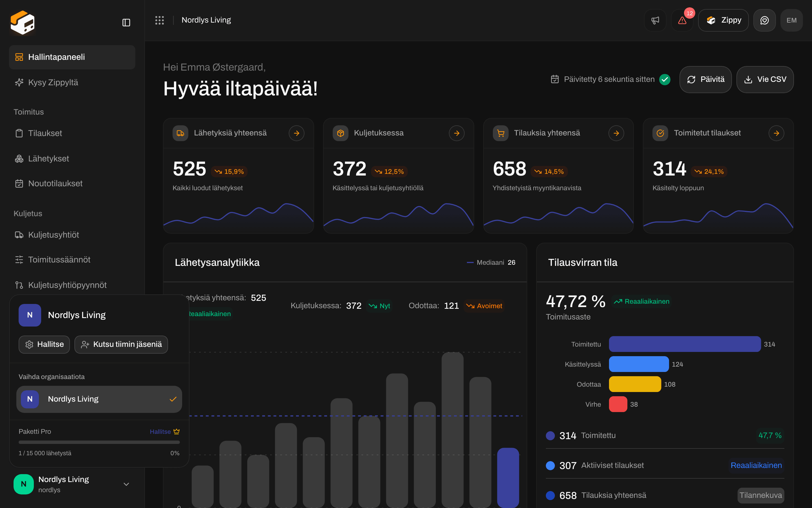Open Toimitetut tilaukset card arrow

[x=776, y=133]
